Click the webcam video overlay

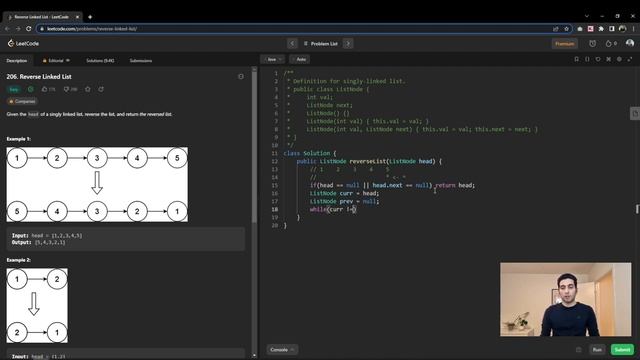pos(566,300)
